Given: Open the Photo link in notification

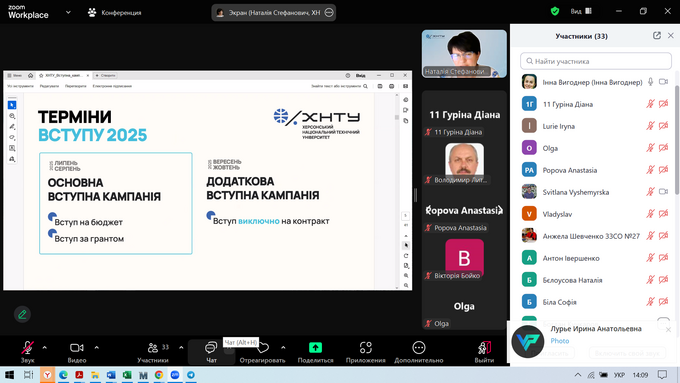Looking at the screenshot, I should click(x=559, y=341).
